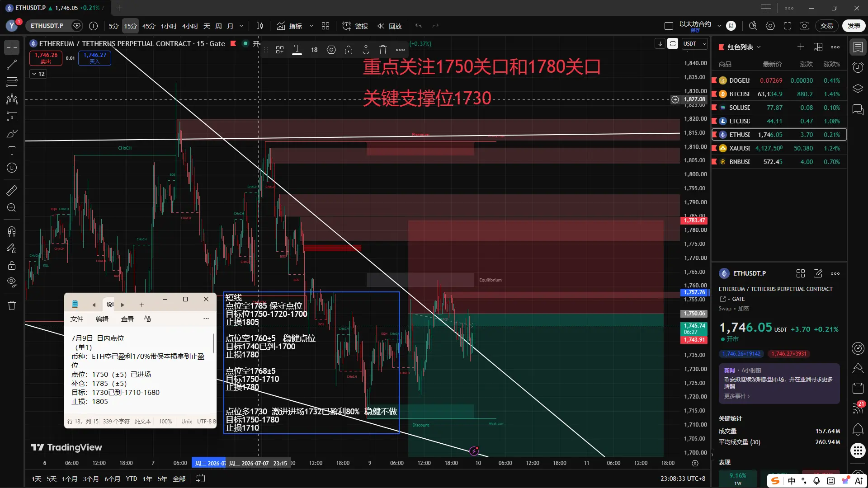The image size is (868, 488).
Task: Hide all drawings with eye icon
Action: pyautogui.click(x=12, y=283)
